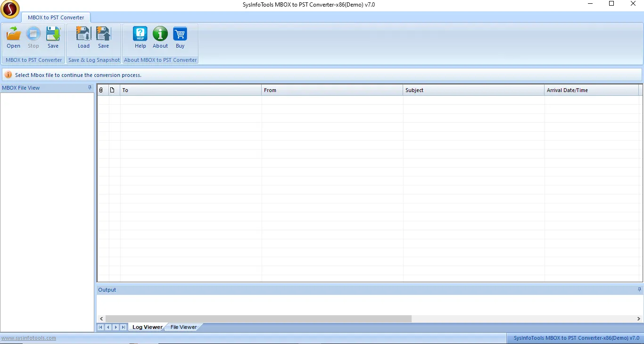
Task: Select the MBOX to PST Converter ribbon tab
Action: pos(56,17)
